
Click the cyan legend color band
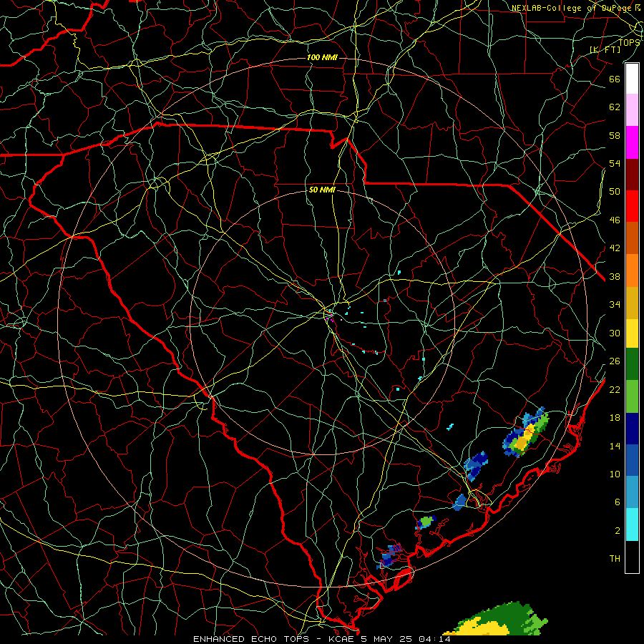click(x=632, y=525)
